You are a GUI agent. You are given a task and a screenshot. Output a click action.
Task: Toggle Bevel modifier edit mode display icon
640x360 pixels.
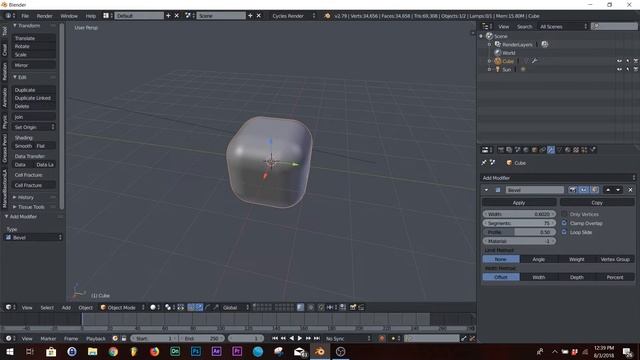[x=595, y=190]
